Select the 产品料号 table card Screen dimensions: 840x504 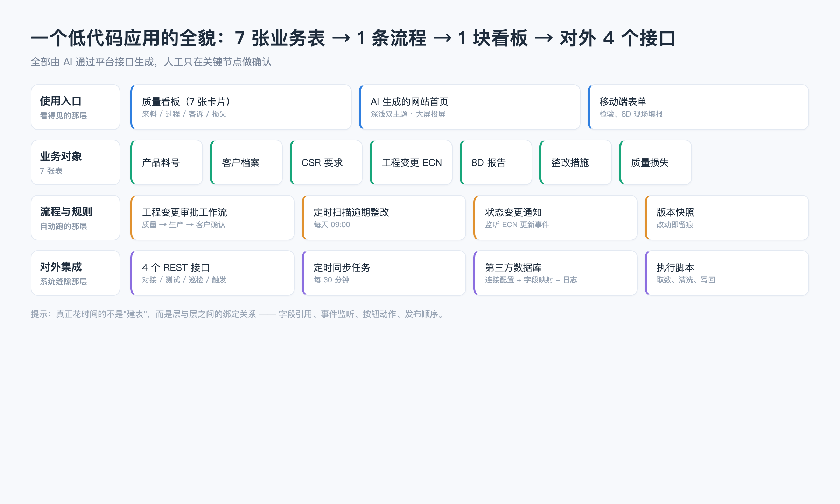coord(166,162)
